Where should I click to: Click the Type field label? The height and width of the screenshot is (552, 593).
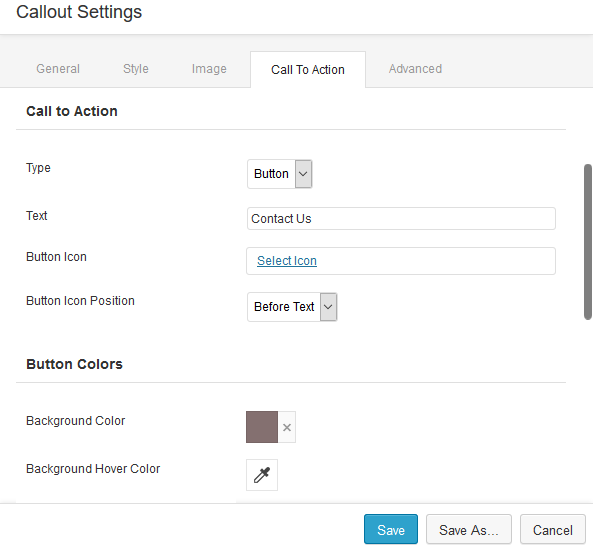coord(38,168)
